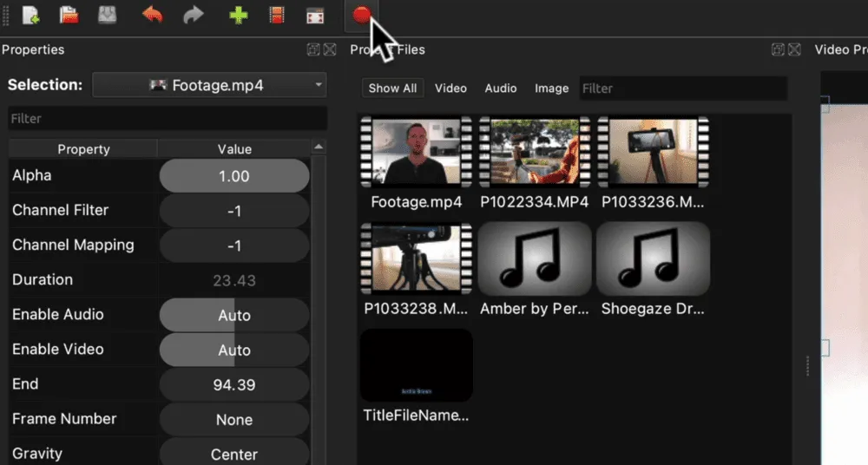The image size is (868, 465).
Task: Select the Amber audio file thumbnail
Action: [x=535, y=259]
